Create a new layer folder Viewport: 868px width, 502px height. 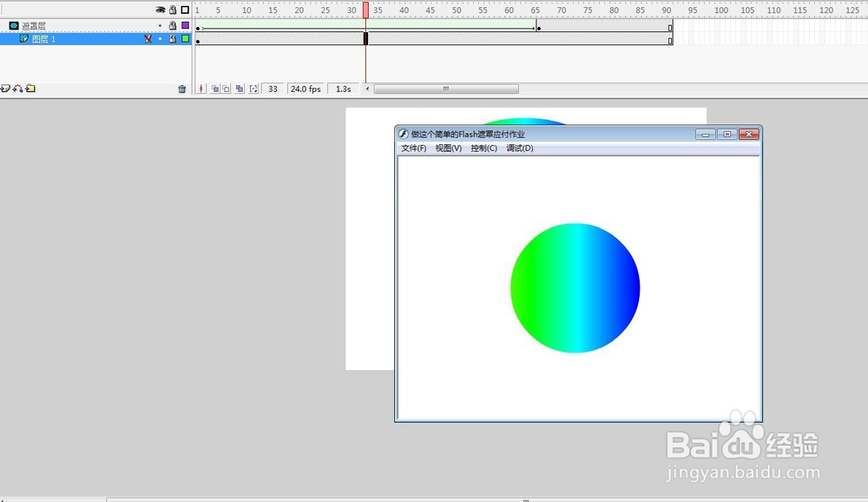click(x=30, y=89)
